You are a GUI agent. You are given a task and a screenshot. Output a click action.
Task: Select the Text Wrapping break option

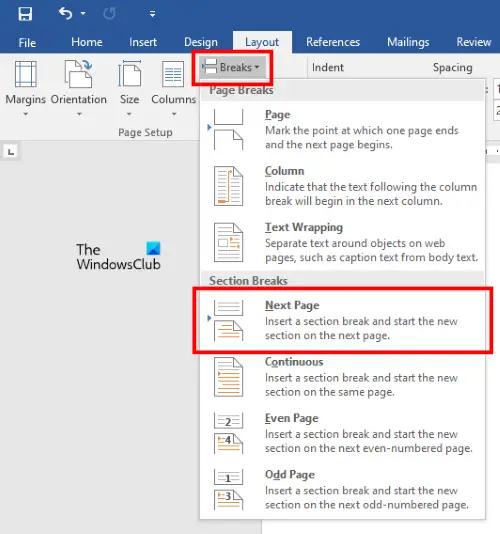tap(342, 242)
